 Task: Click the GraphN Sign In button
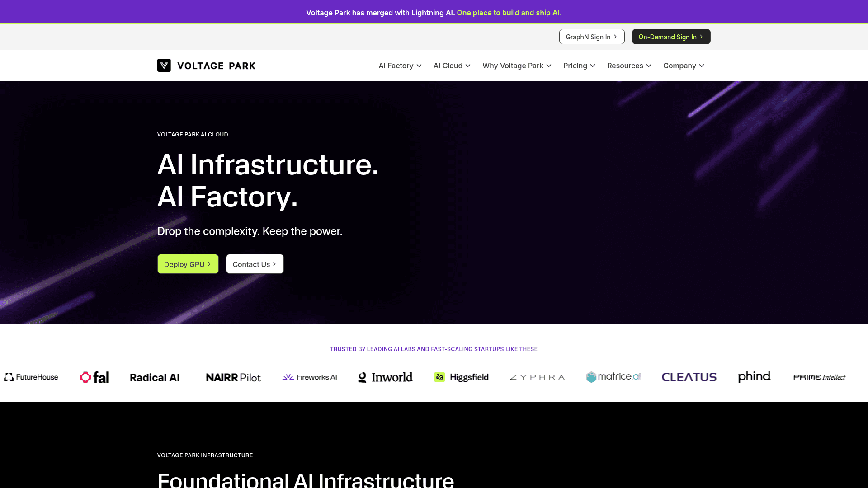click(592, 37)
